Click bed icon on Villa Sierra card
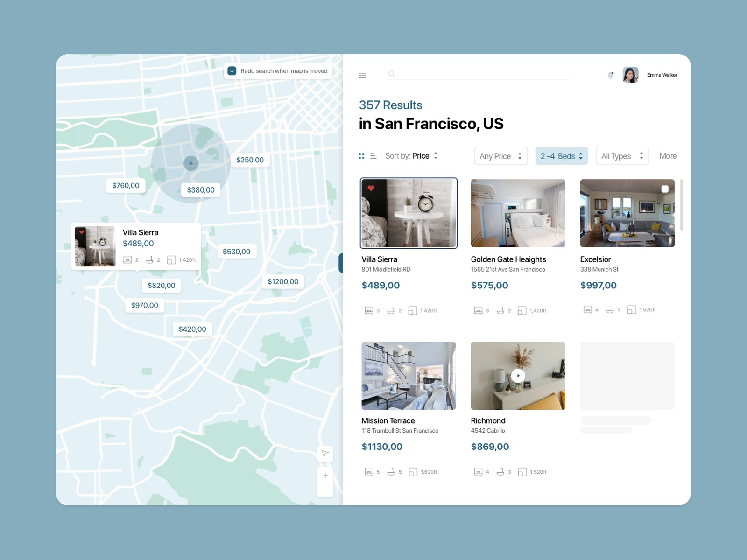 pos(369,310)
